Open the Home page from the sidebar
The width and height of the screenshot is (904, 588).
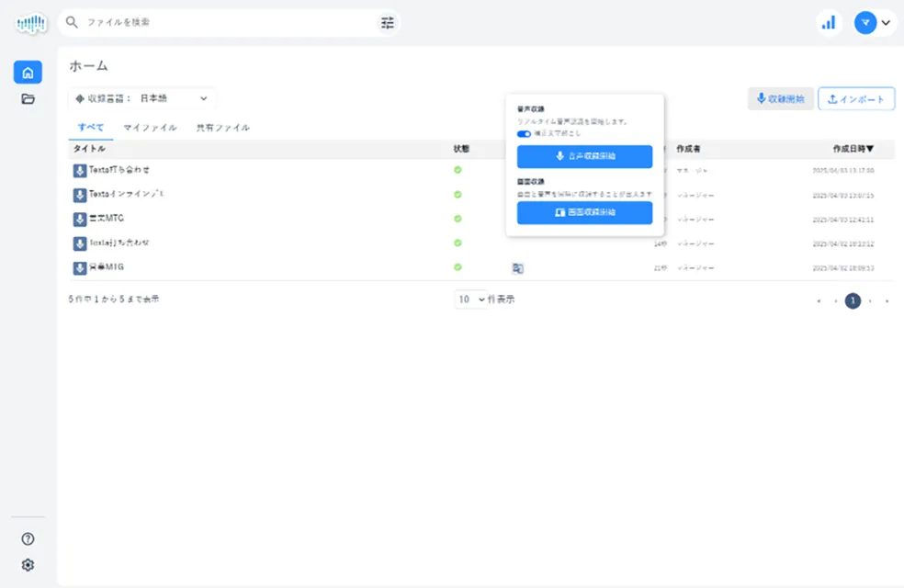point(28,73)
